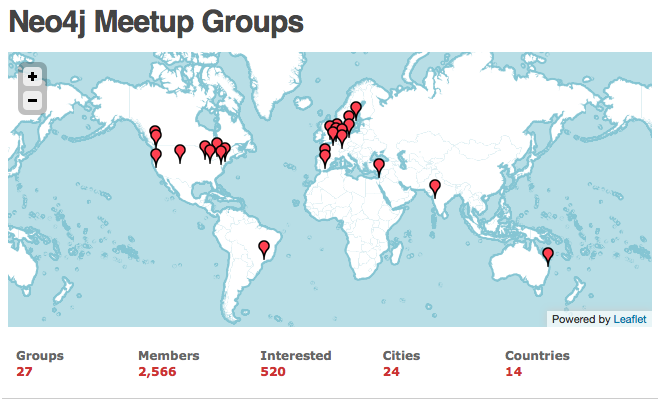Click the 'Neo4j Meetup Groups' heading
669x410 pixels.
[x=156, y=22]
